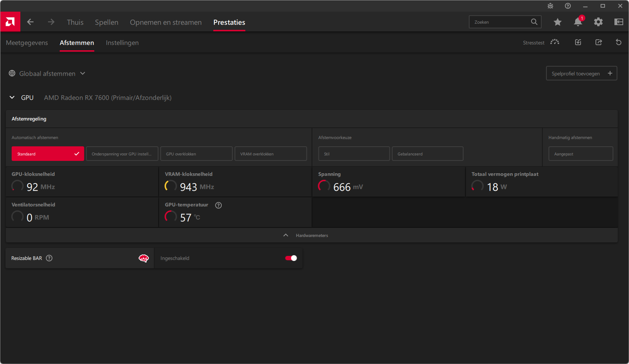Click the VRAM-kloksnelheid gauge
Screen dimensions: 629x364
click(x=171, y=186)
